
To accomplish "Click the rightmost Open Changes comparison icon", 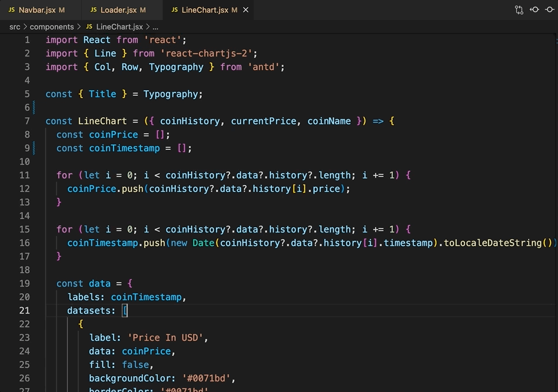I will point(550,9).
